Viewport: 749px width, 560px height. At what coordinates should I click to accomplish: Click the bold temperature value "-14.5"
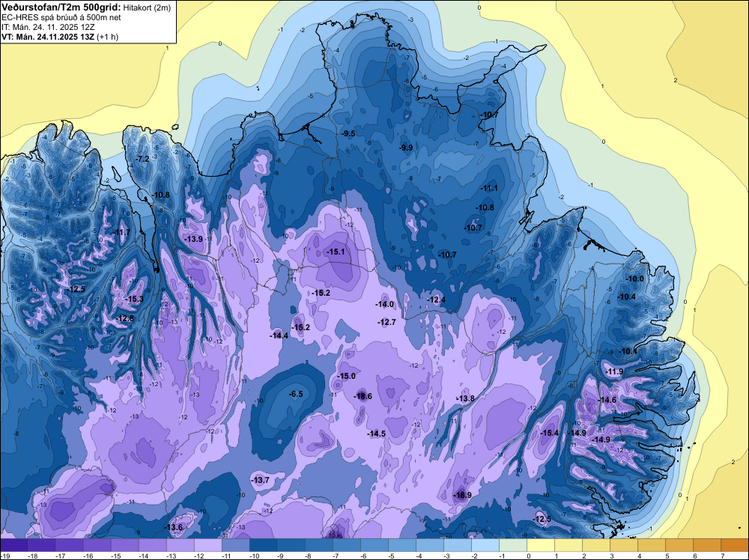point(377,433)
